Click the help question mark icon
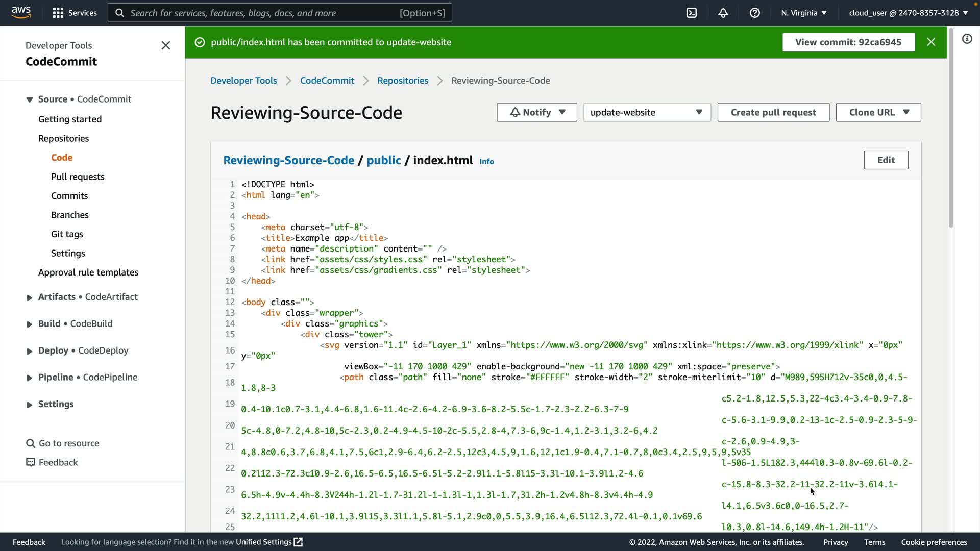The width and height of the screenshot is (980, 551). tap(755, 13)
